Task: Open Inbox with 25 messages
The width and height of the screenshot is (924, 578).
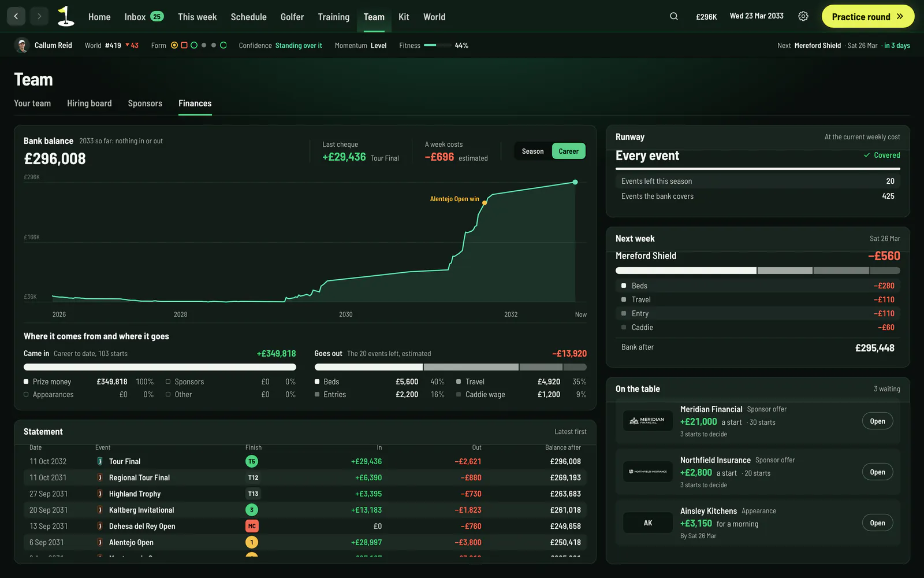Action: (x=144, y=17)
